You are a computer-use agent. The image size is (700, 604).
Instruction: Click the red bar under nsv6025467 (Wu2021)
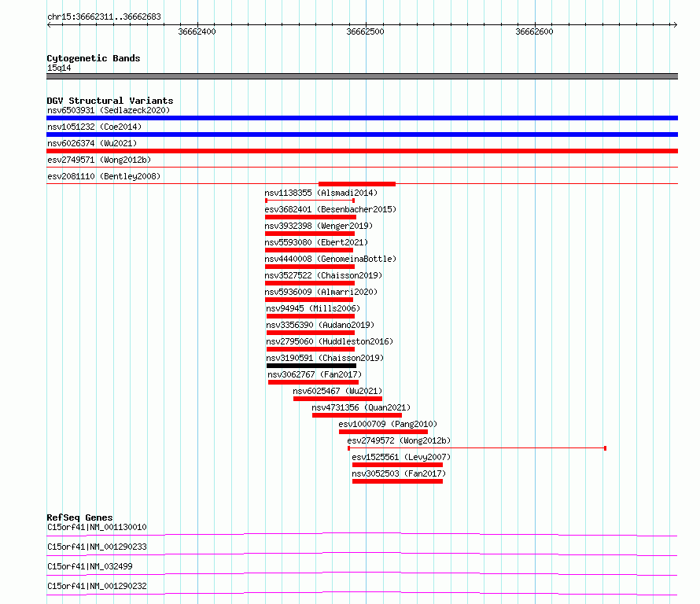coord(337,399)
